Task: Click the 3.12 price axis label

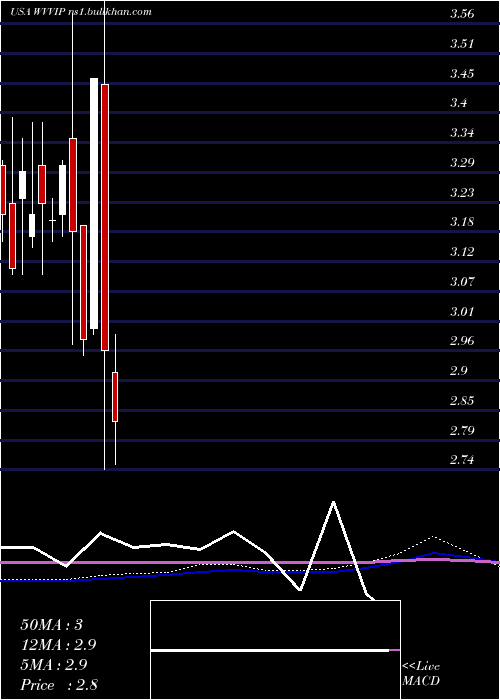Action: (462, 252)
